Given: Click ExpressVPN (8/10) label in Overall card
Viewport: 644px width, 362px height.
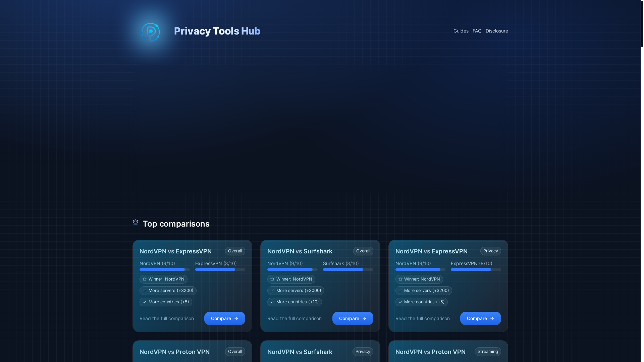Looking at the screenshot, I should point(216,263).
